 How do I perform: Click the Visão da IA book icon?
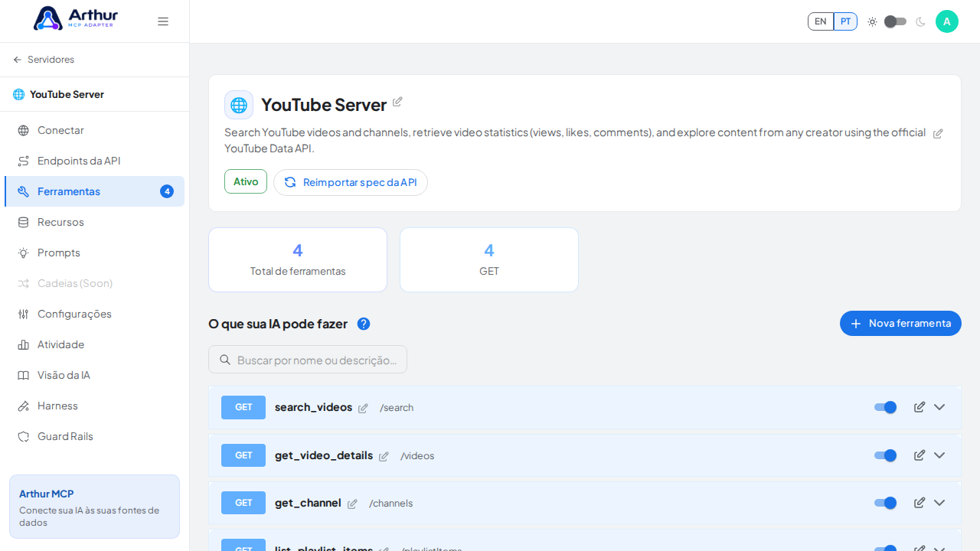[24, 375]
